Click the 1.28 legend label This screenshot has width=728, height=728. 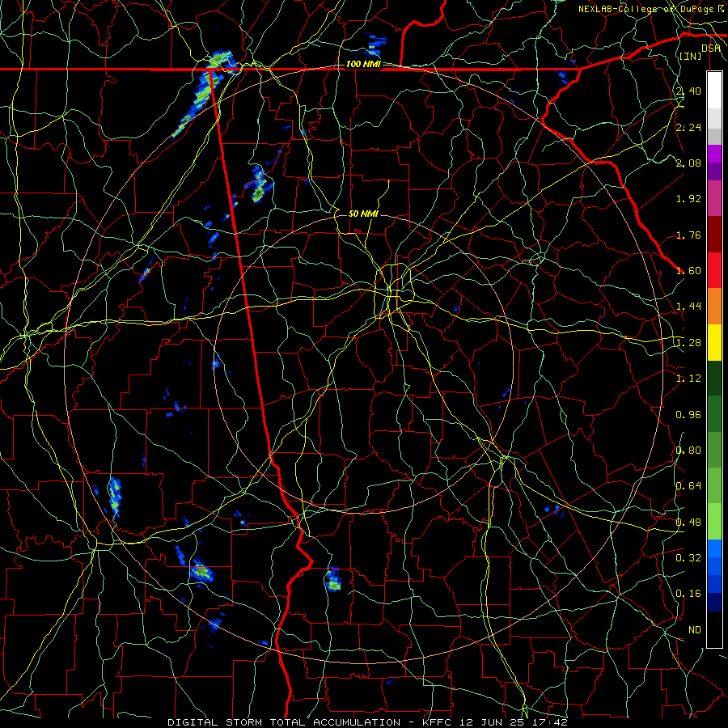688,343
